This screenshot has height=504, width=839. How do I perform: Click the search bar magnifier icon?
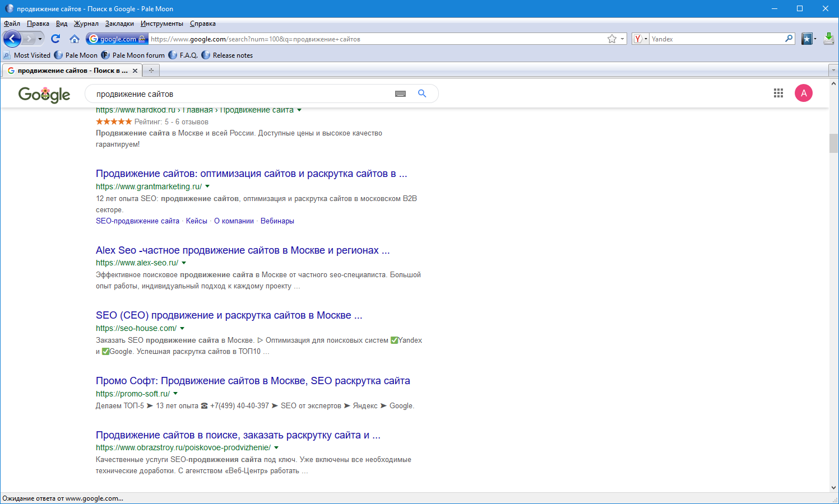[x=789, y=39]
